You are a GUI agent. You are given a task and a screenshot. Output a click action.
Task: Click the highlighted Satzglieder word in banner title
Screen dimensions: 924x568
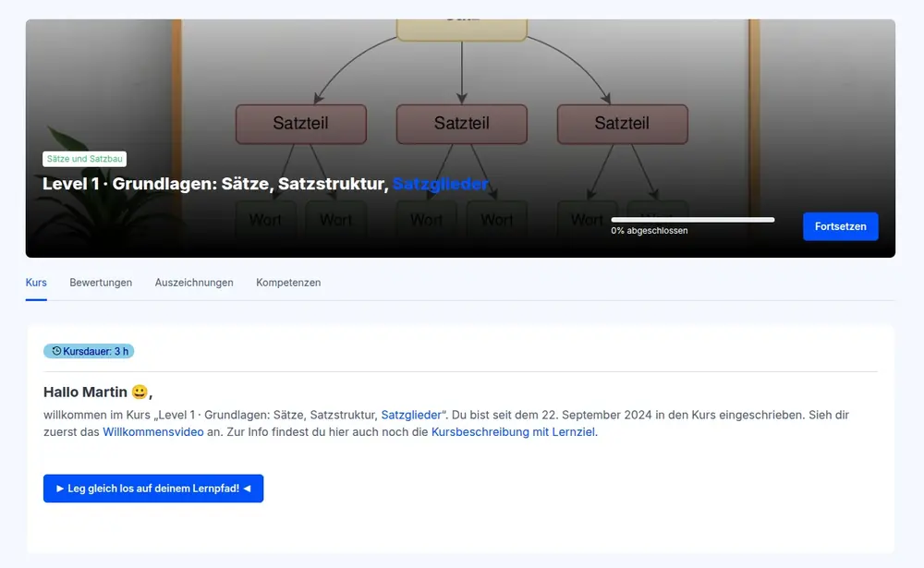coord(440,185)
